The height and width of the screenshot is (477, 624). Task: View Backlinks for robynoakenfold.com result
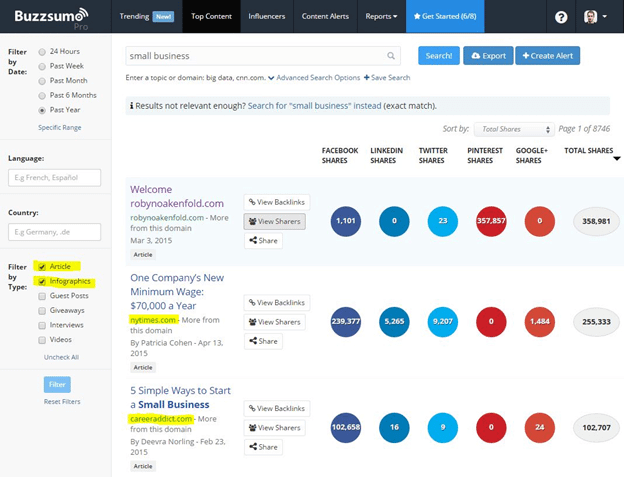pos(277,202)
